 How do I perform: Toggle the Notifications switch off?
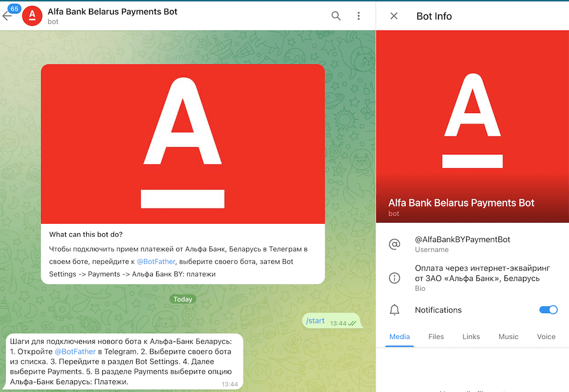point(548,310)
